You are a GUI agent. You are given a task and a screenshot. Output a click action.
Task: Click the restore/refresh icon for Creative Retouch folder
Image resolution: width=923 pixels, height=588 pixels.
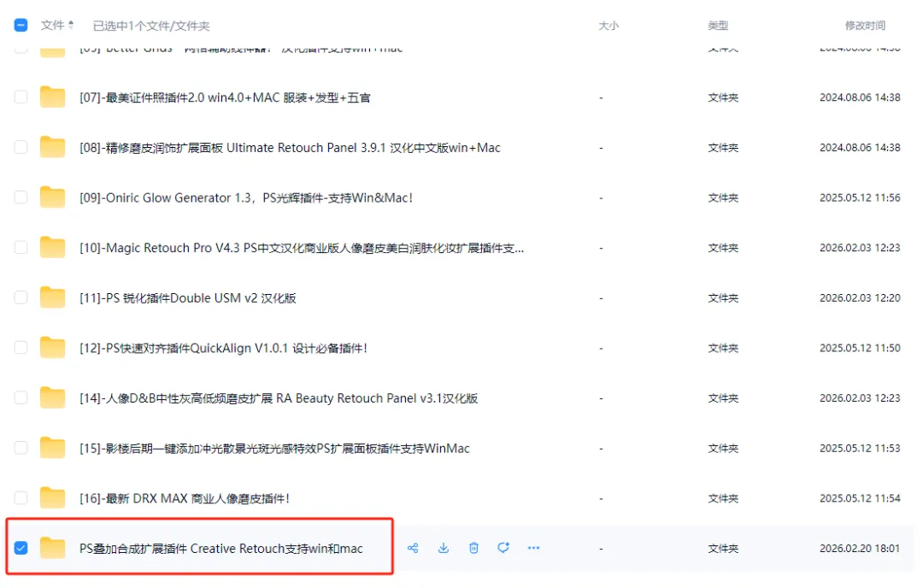(x=503, y=548)
